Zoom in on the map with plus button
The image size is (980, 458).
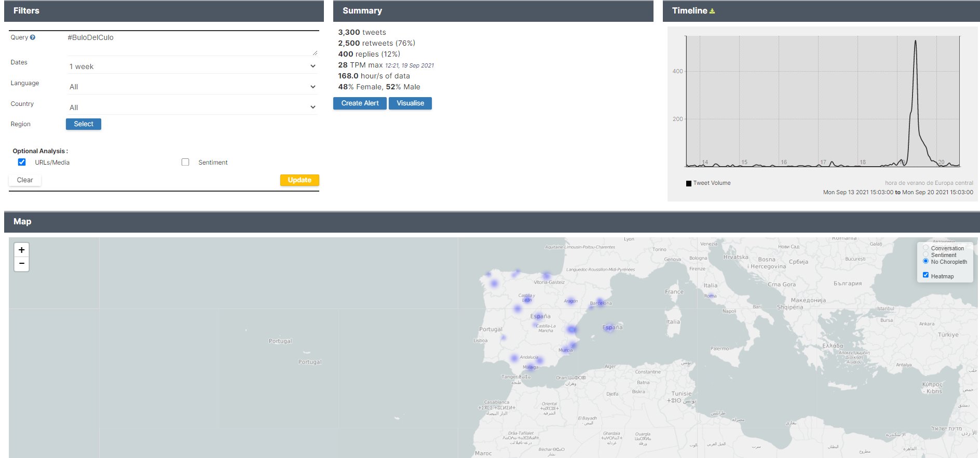21,250
